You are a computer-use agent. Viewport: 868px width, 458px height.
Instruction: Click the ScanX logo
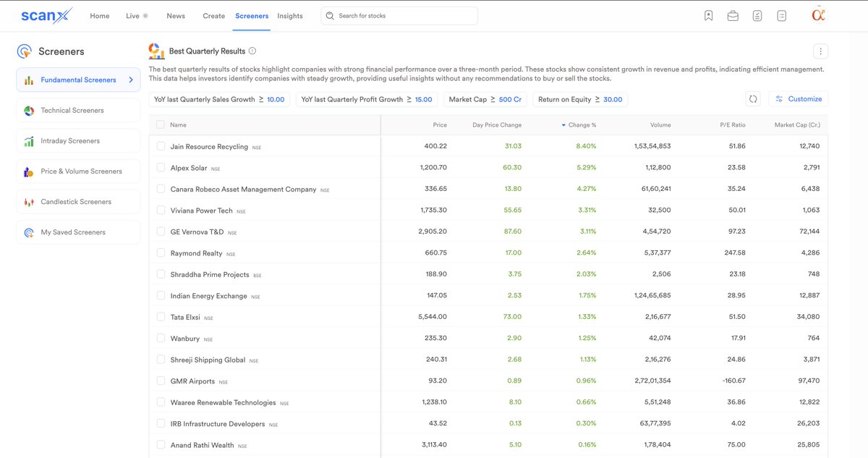click(46, 15)
